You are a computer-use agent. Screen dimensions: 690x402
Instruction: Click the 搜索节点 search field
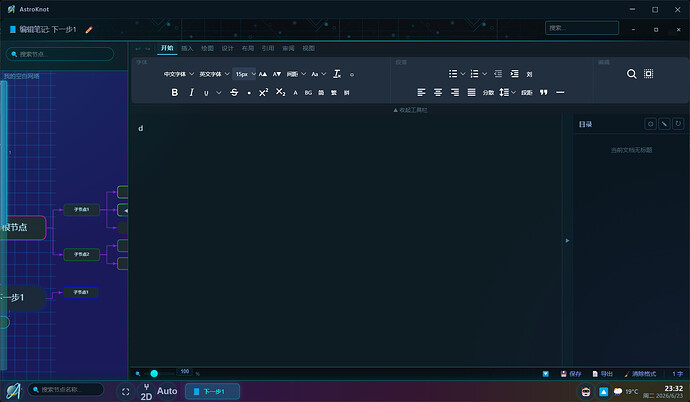click(60, 54)
